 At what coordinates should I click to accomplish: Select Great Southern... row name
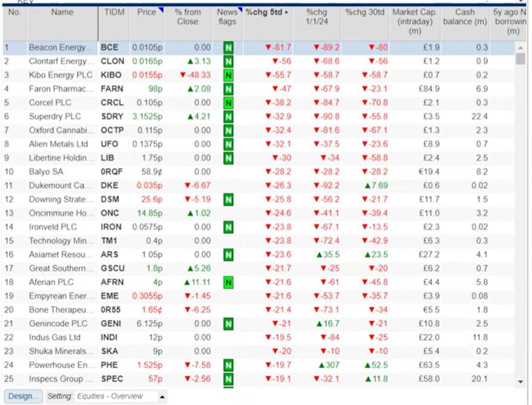tap(61, 268)
